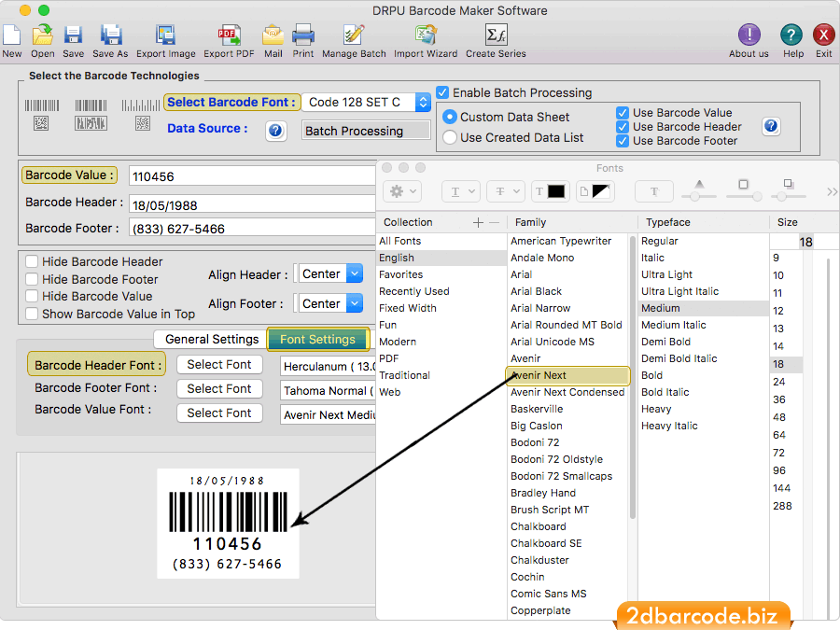Click the Barcode Header input field
This screenshot has width=840, height=630.
click(252, 204)
